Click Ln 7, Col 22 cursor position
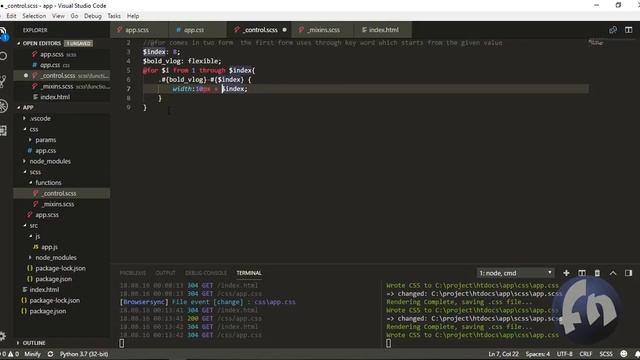The width and height of the screenshot is (640, 360). pos(503,354)
